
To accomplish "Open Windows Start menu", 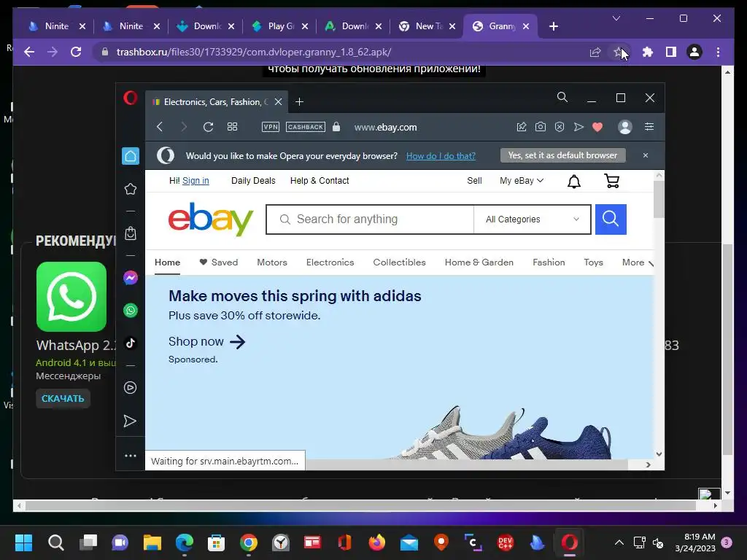I will (23, 542).
